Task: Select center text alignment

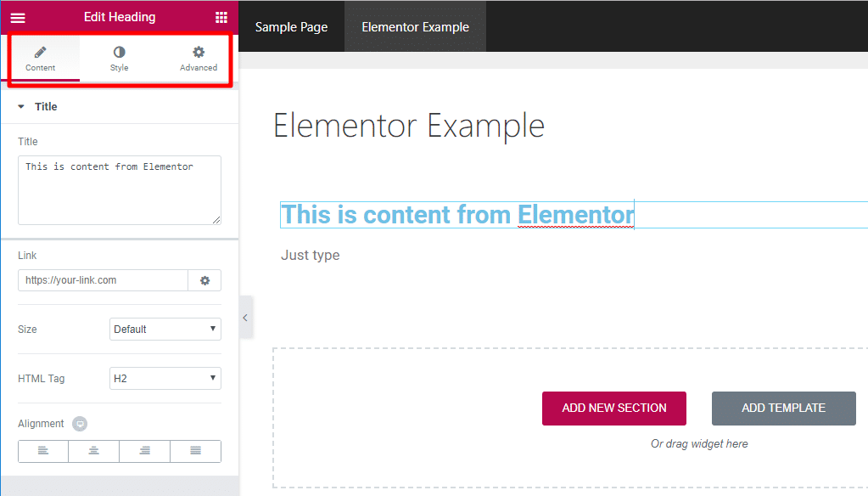Action: (x=93, y=451)
